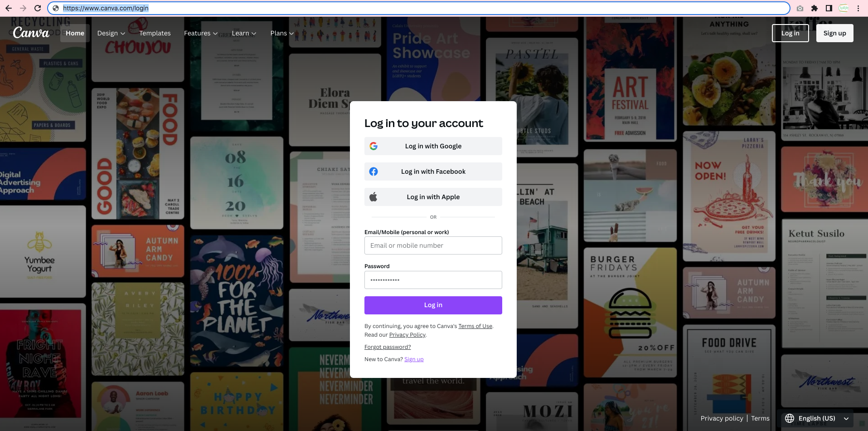This screenshot has width=868, height=431.
Task: Expand the Features dropdown
Action: 201,33
